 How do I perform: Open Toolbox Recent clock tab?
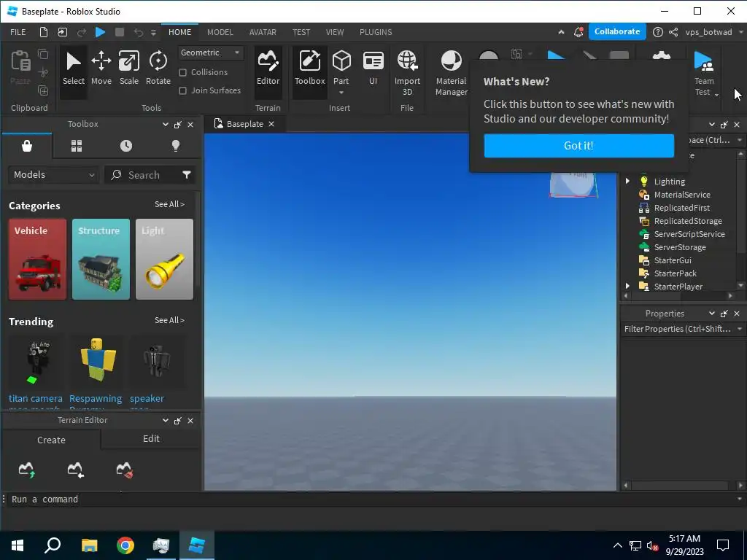(126, 146)
